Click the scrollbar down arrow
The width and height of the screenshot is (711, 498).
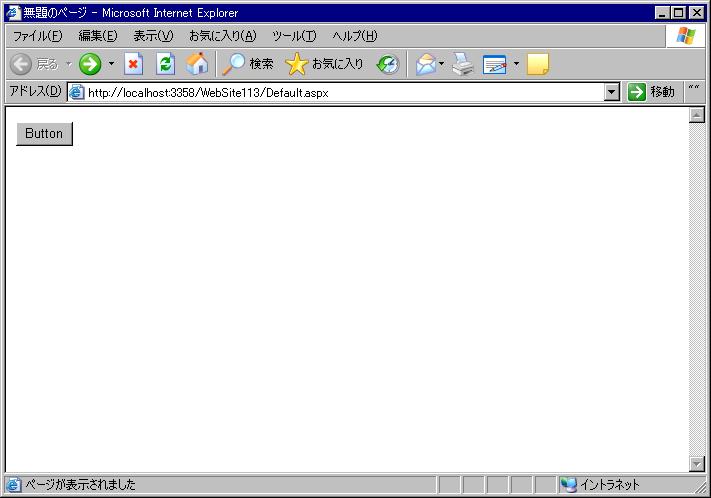696,464
